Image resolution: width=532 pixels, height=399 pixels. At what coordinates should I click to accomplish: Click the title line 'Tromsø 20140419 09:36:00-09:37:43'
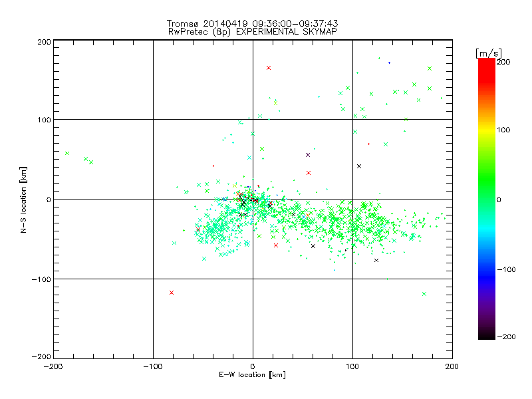click(x=252, y=23)
